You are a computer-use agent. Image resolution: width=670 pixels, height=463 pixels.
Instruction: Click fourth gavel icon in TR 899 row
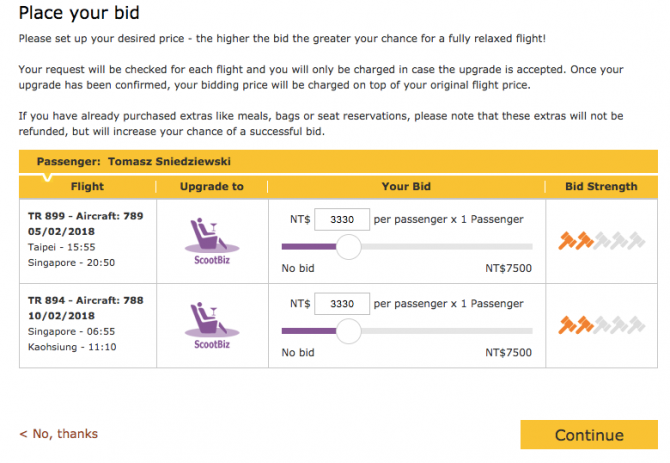pos(619,241)
